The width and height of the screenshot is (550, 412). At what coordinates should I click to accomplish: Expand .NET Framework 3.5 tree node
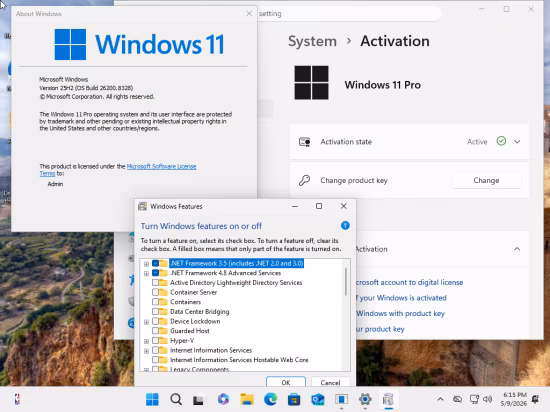pos(146,264)
